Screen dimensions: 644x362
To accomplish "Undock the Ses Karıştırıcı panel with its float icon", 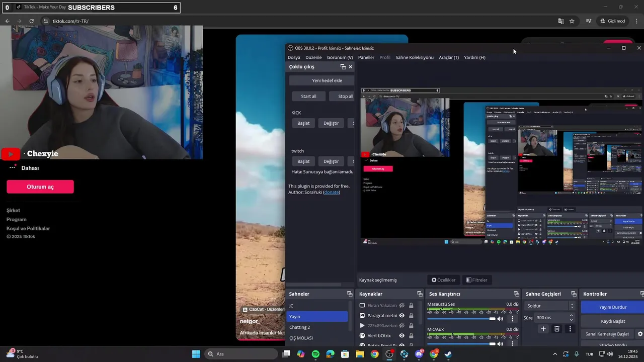I will 516,294.
